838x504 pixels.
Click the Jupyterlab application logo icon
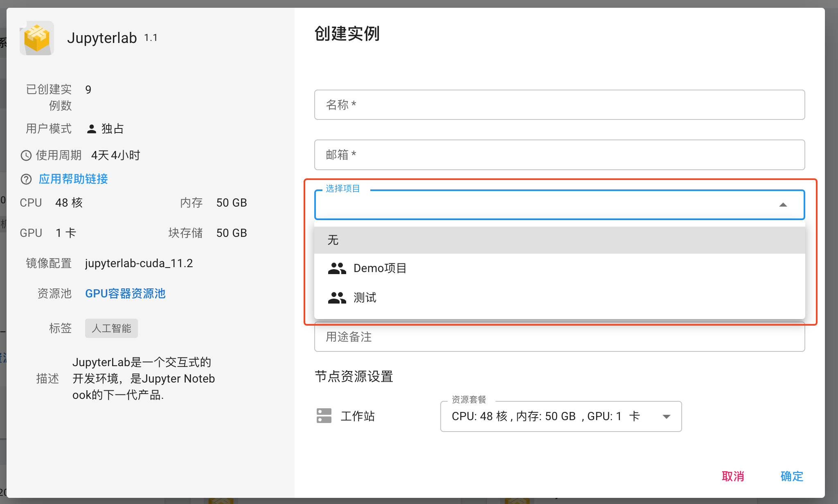37,38
